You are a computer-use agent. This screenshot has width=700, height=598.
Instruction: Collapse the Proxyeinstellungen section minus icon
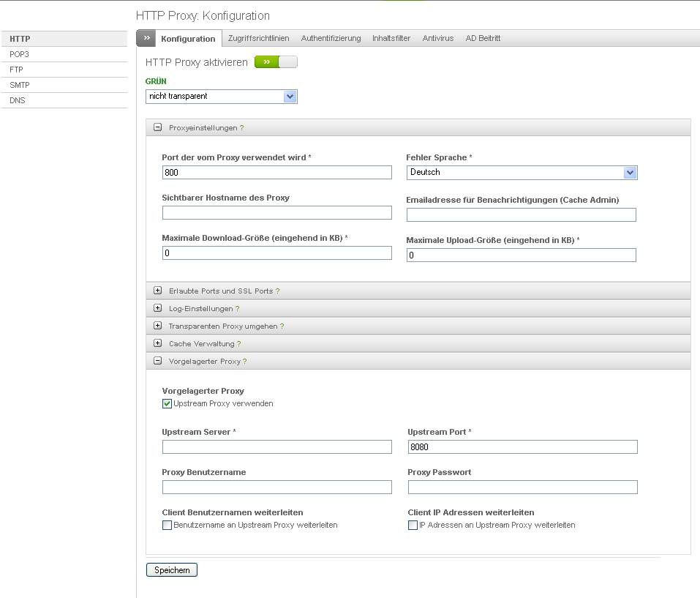tap(157, 127)
